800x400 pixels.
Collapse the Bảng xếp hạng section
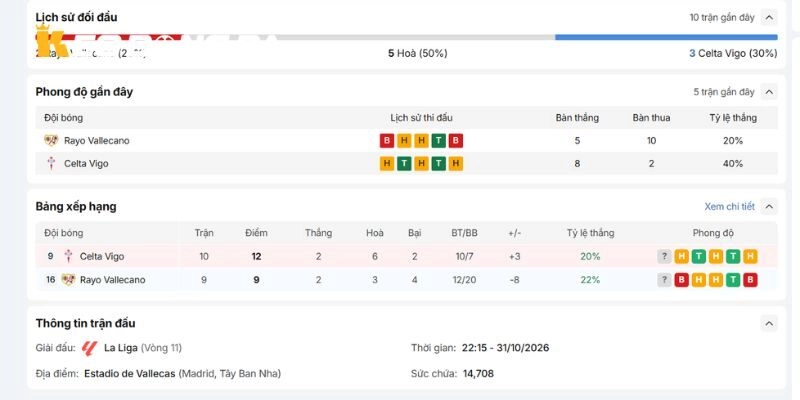pos(769,207)
